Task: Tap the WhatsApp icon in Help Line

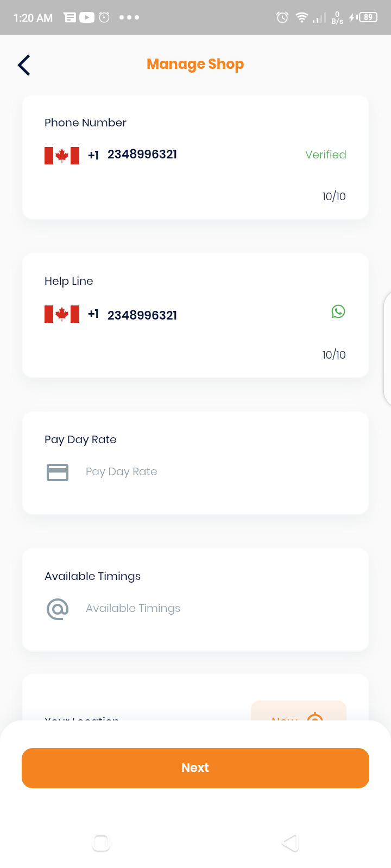Action: coord(338,311)
